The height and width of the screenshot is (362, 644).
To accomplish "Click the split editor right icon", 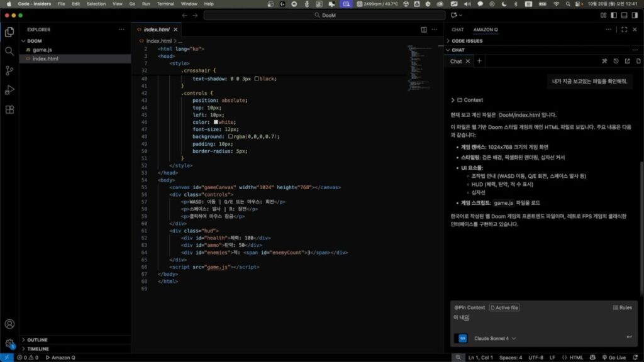I will pyautogui.click(x=424, y=30).
